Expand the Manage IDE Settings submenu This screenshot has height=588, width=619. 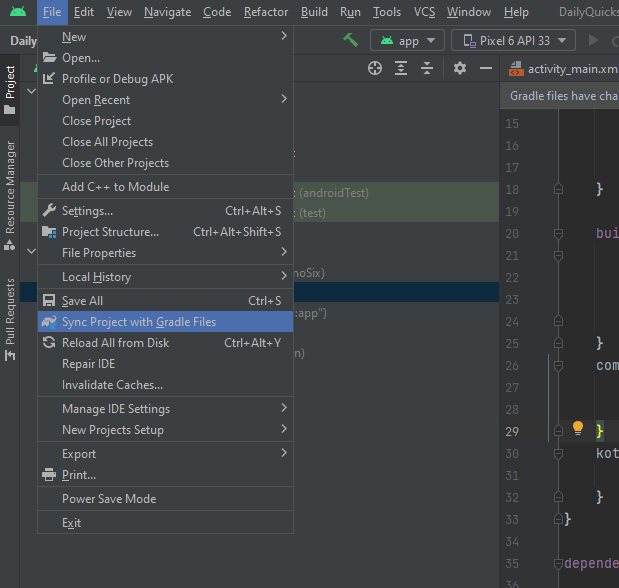tap(165, 409)
